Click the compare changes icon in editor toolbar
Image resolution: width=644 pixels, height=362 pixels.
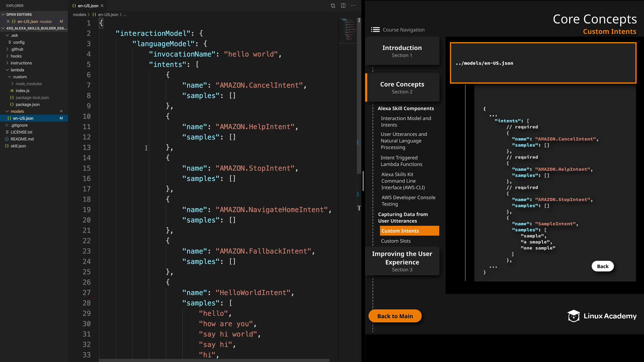click(x=333, y=6)
